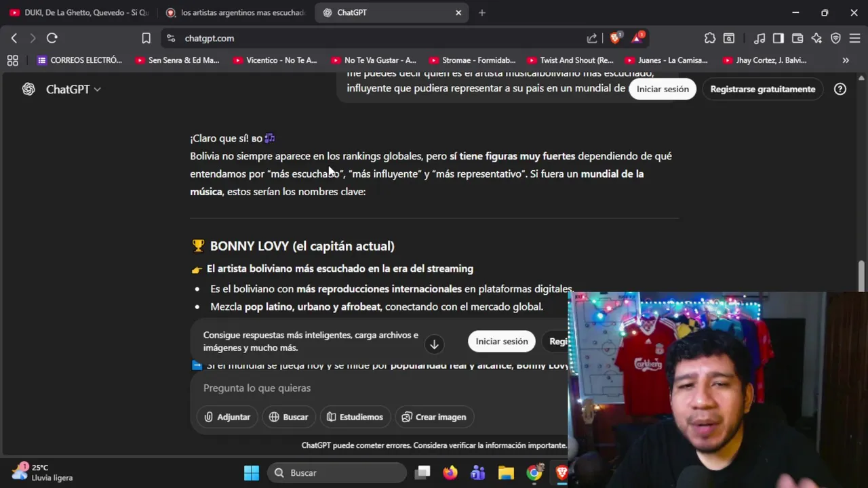Click the Windows taskbar Buscar box

pyautogui.click(x=337, y=472)
